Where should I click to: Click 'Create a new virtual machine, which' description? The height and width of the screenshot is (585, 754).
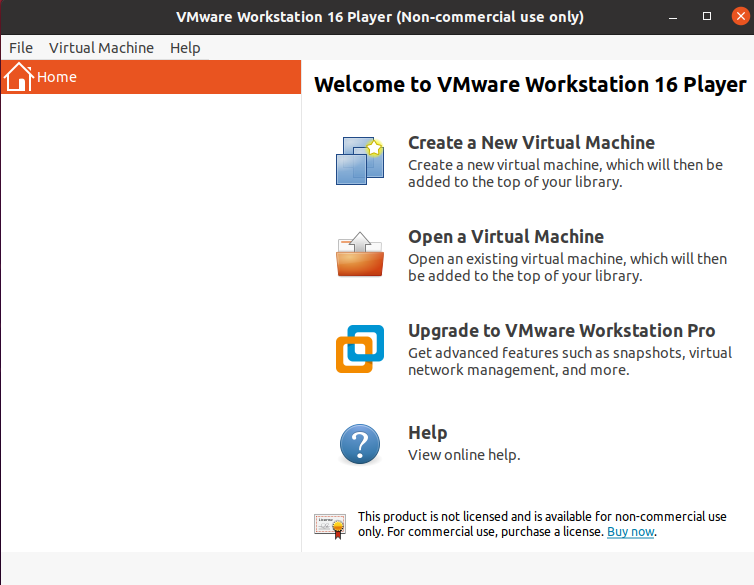tap(566, 174)
